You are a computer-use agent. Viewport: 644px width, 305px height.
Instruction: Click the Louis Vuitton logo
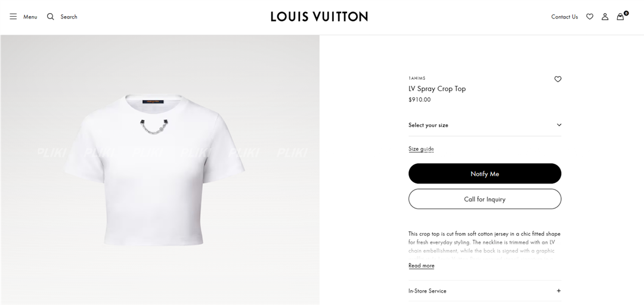pyautogui.click(x=319, y=17)
